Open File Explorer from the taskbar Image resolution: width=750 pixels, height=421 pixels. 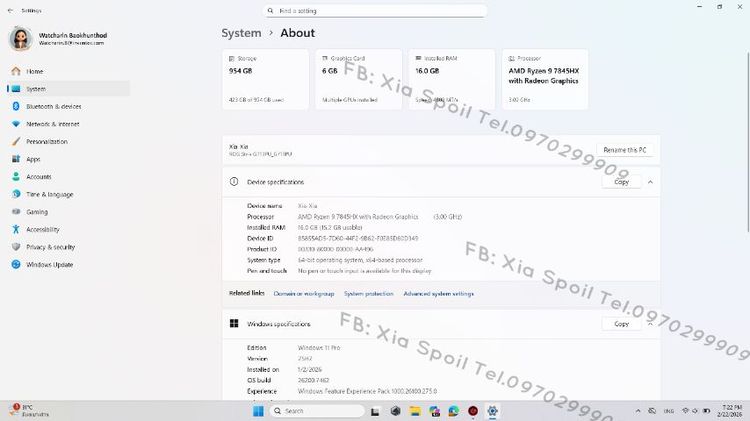(x=415, y=411)
